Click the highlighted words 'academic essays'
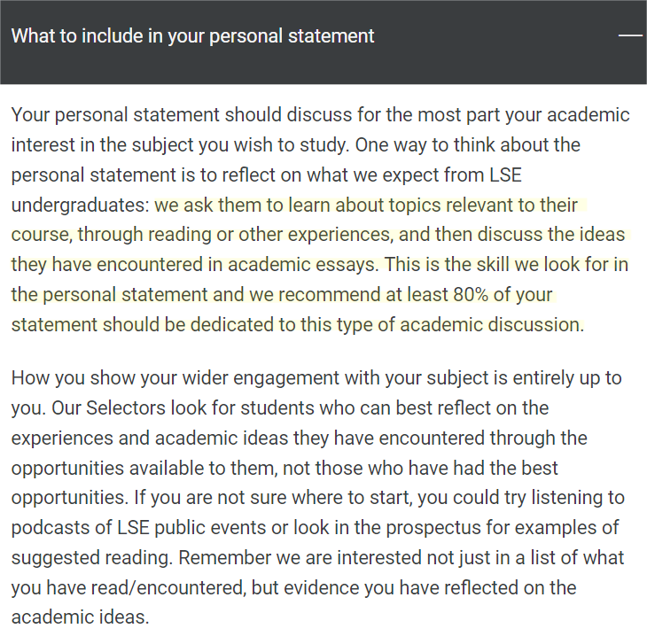The height and width of the screenshot is (644, 647). point(302,264)
